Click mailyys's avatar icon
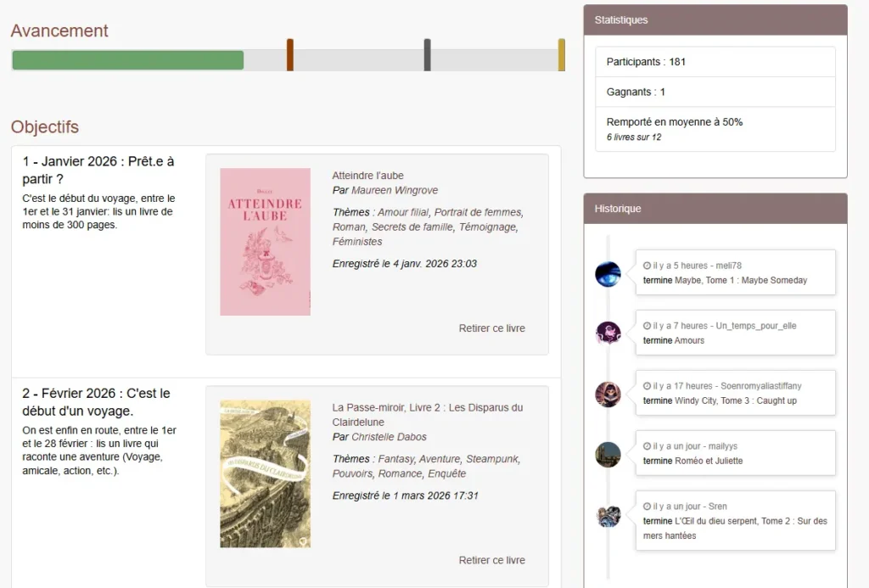 tap(608, 455)
